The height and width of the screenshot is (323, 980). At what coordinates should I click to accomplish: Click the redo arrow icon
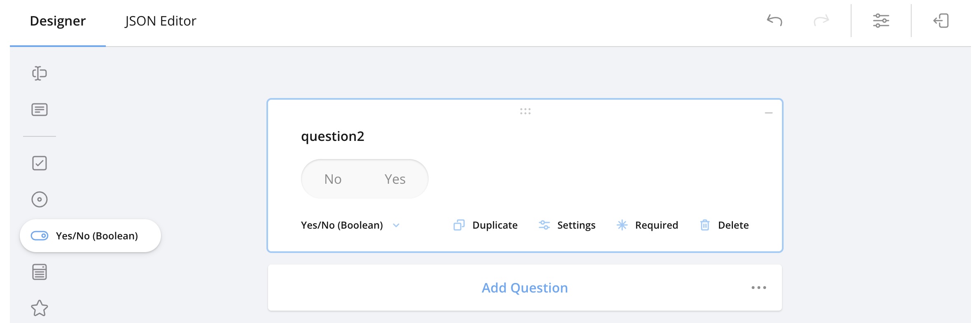coord(821,21)
